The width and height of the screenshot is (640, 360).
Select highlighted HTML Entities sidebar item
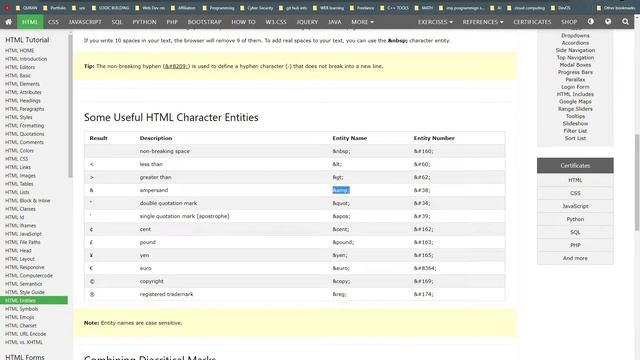[x=34, y=300]
